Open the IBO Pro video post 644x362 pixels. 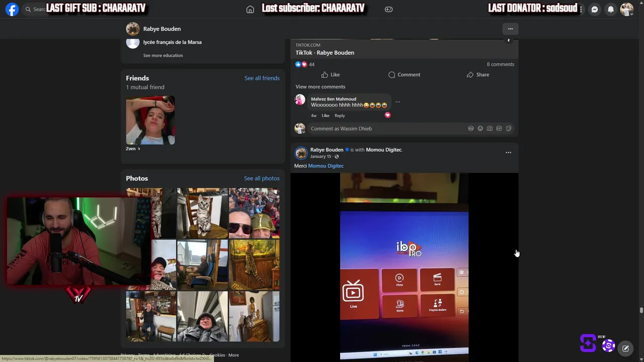404,266
